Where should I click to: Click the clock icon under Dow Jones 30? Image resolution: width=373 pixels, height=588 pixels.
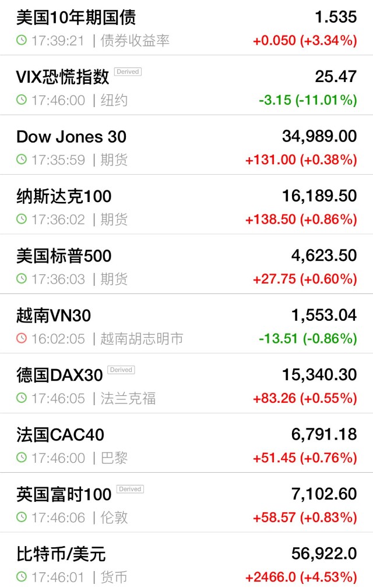tap(22, 160)
